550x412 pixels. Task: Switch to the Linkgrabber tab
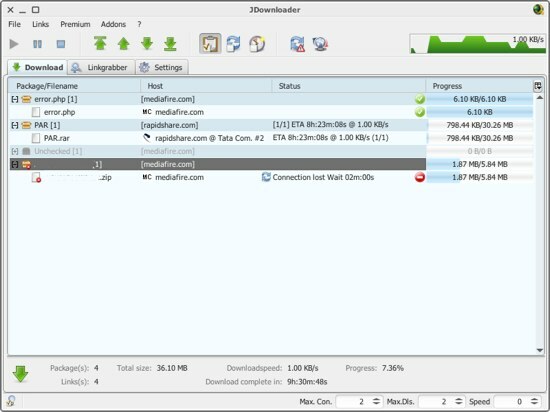coord(101,67)
